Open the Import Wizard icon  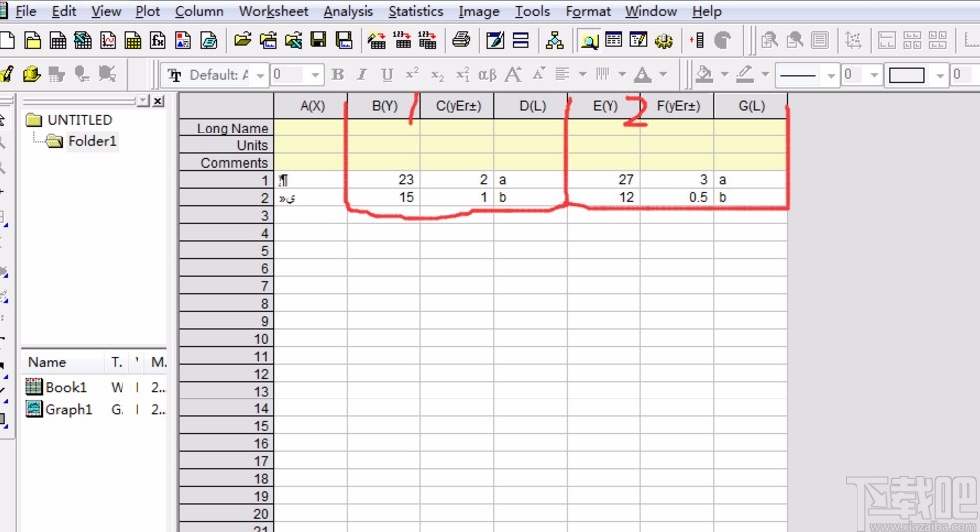[376, 41]
